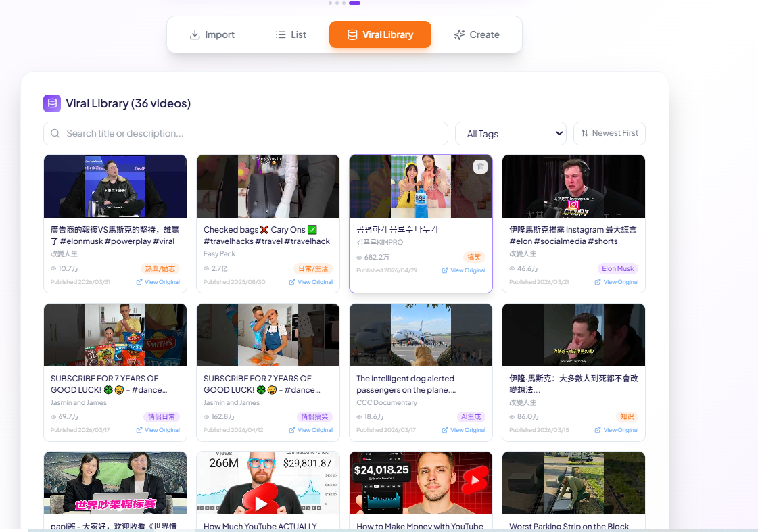Open the kitchen cooking couple thumbnail
This screenshot has width=758, height=532.
pos(268,335)
